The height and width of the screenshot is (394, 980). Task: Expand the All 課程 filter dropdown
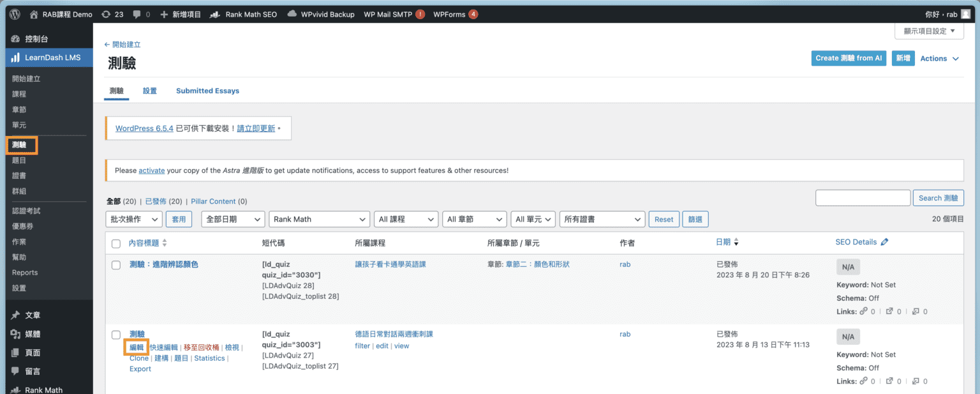(406, 219)
